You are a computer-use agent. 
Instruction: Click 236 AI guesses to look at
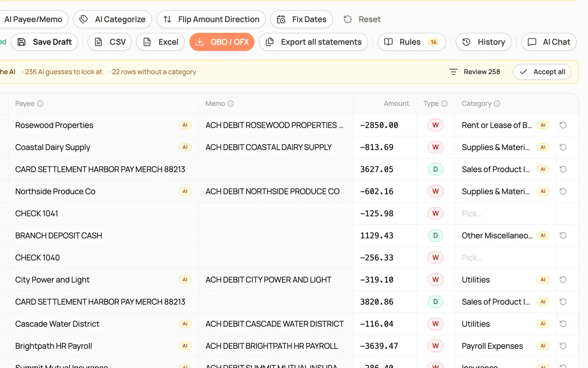[x=64, y=72]
